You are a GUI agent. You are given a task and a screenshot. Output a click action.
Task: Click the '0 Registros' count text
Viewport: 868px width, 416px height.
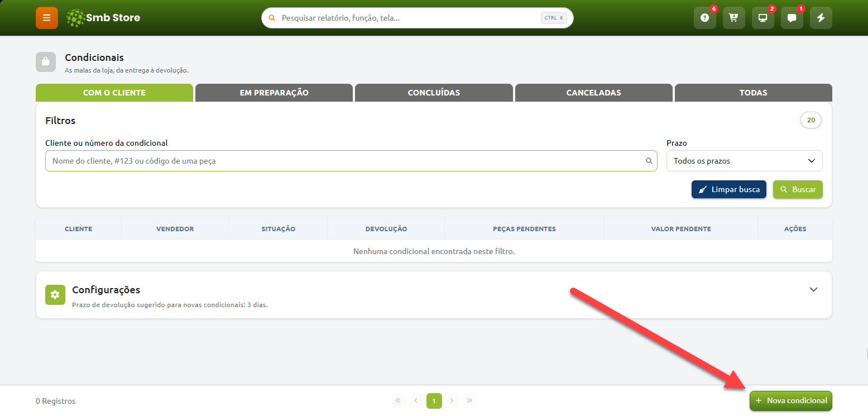[56, 401]
